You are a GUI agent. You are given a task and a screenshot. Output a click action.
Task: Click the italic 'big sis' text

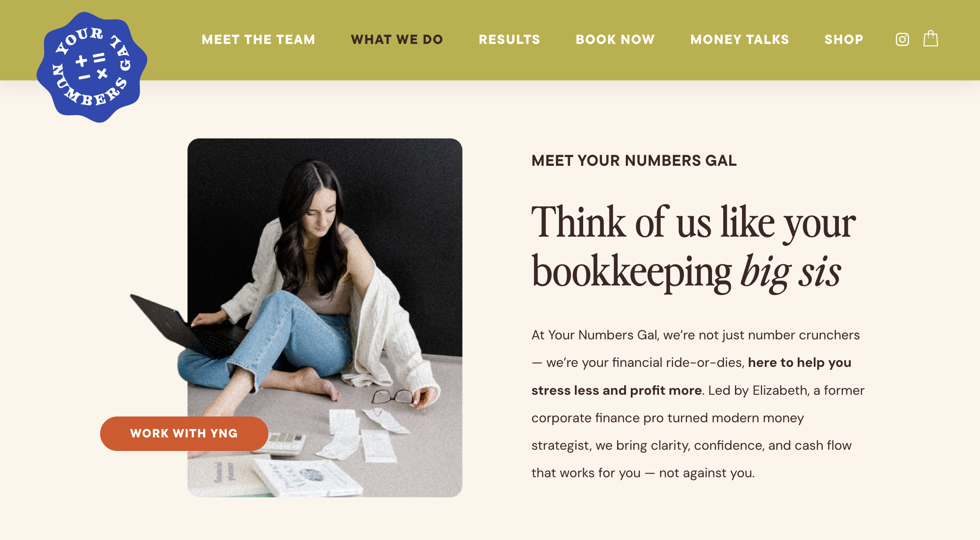pyautogui.click(x=791, y=272)
